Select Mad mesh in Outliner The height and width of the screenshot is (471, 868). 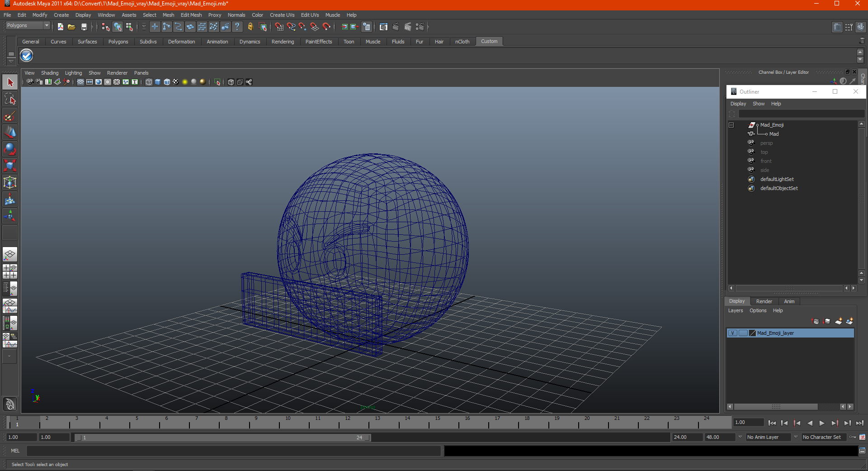(774, 134)
